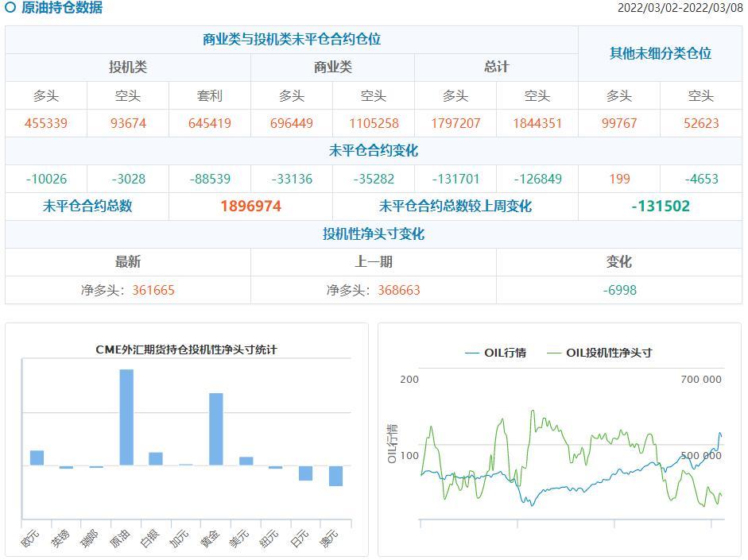This screenshot has width=748, height=560.
Task: Toggle the OIL行情 legend series
Action: (495, 353)
